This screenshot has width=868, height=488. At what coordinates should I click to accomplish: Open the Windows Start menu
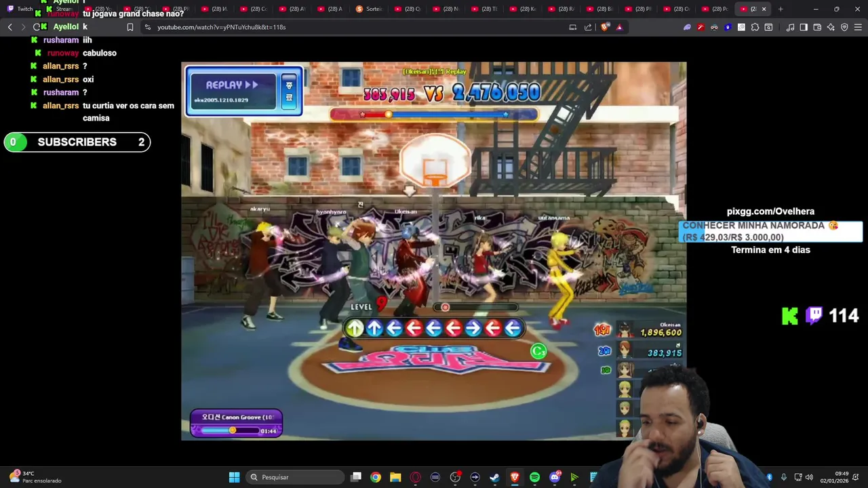click(x=234, y=477)
